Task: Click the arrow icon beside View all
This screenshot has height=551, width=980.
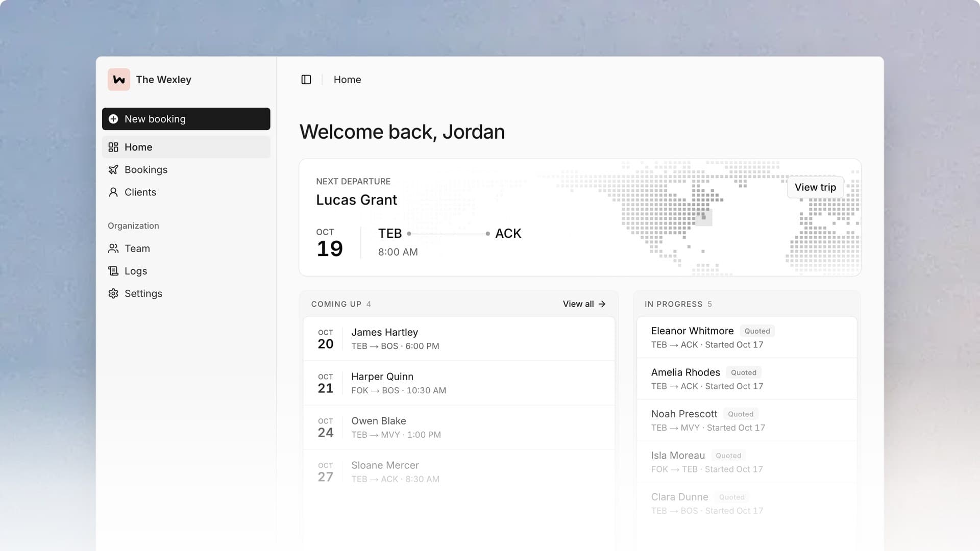Action: click(x=602, y=304)
